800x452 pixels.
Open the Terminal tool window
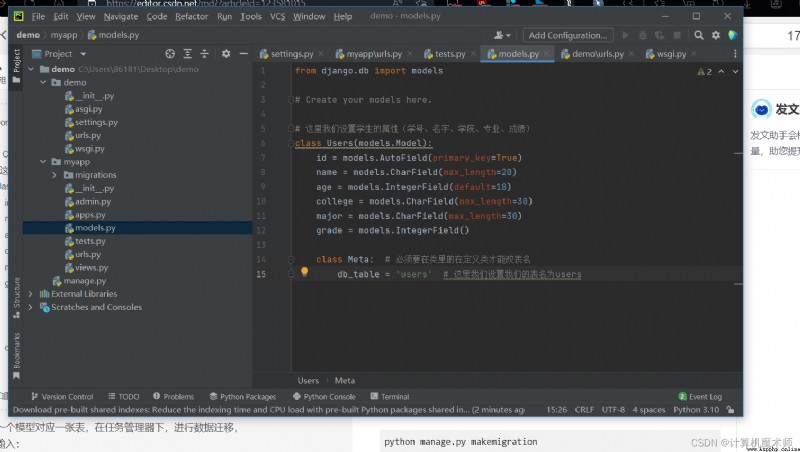point(389,396)
